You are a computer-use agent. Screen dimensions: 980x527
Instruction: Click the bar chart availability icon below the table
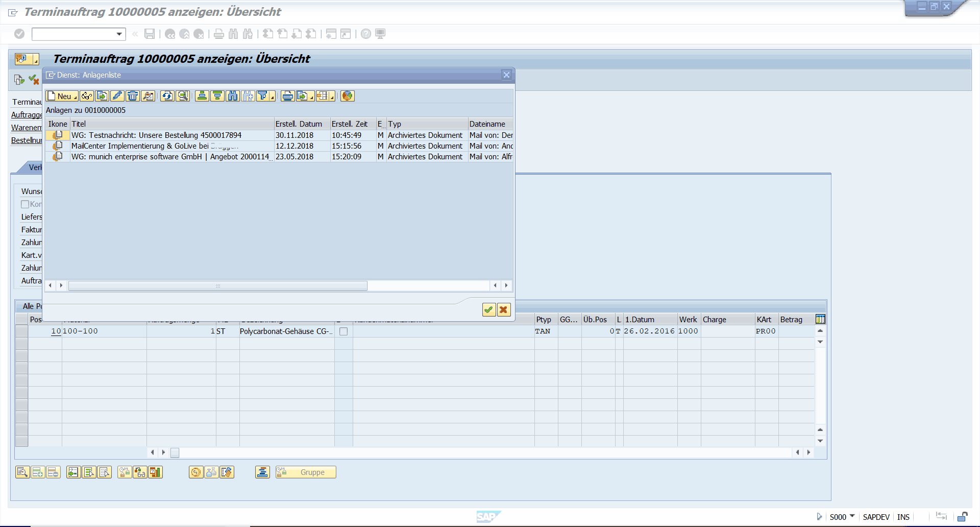pyautogui.click(x=155, y=472)
